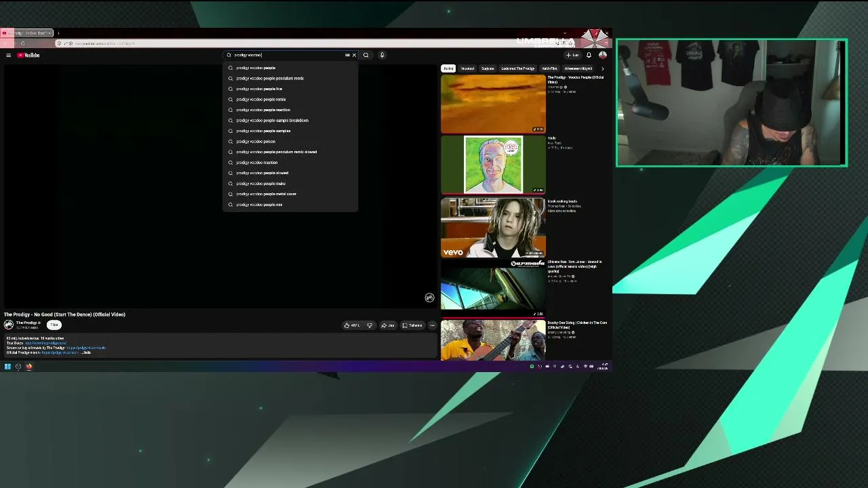
Task: Choose suggestion "prodigy voodoo people pendulum remix slowed"
Action: (x=290, y=152)
